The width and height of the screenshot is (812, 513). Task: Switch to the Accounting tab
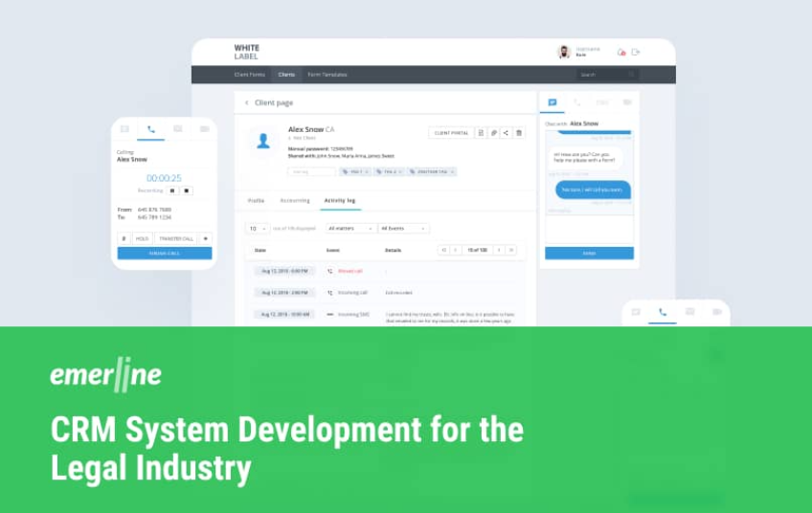pos(295,200)
